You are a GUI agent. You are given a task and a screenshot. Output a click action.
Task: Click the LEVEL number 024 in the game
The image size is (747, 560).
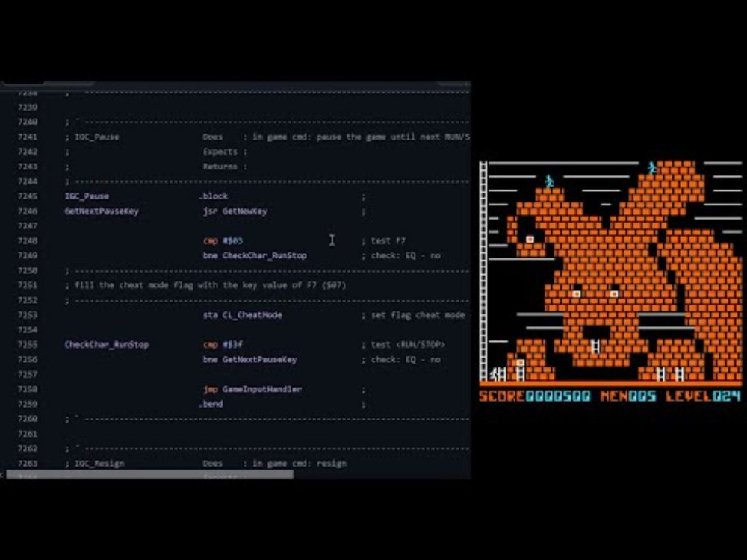727,396
